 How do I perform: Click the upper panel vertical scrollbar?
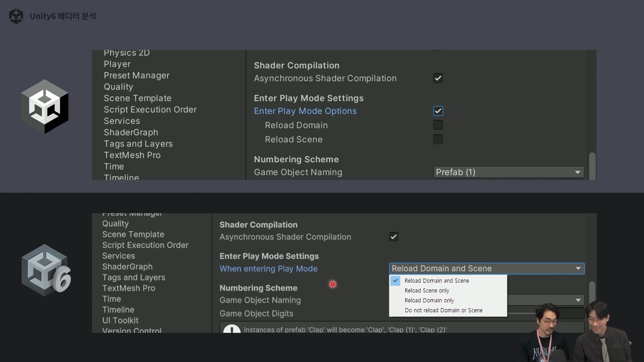(x=592, y=166)
